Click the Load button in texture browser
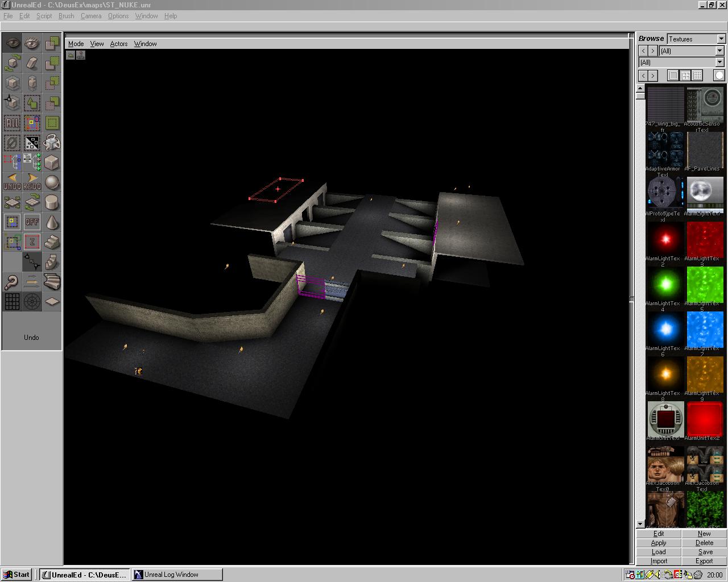 tap(659, 552)
